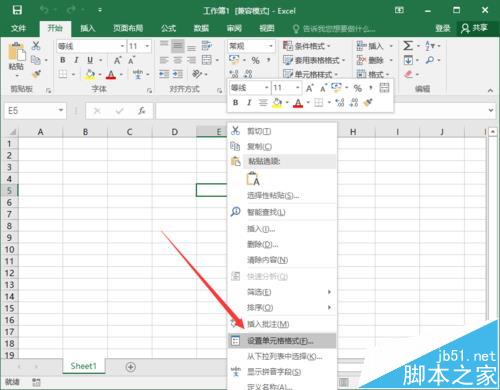
Task: Choose Insert Comment from context menu
Action: [282, 324]
